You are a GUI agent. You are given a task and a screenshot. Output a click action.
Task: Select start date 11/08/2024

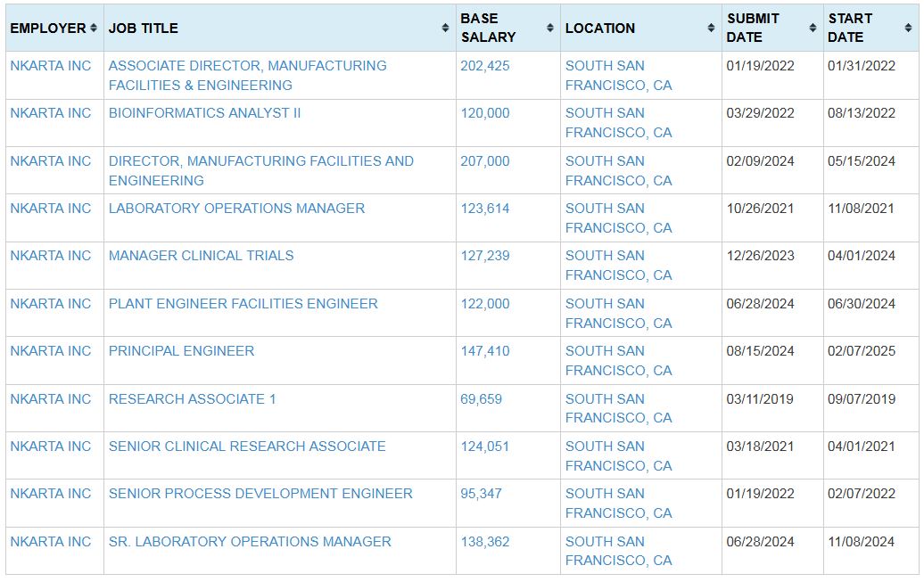click(x=861, y=542)
